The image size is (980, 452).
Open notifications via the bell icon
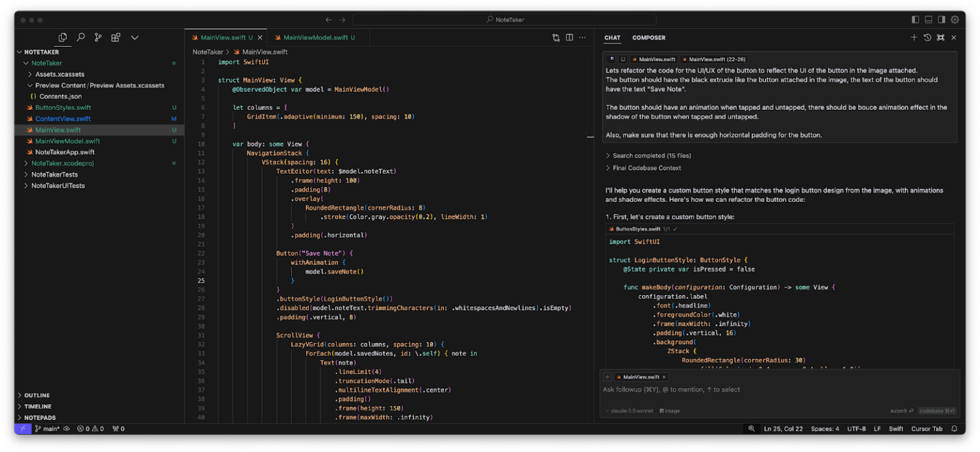pos(953,428)
